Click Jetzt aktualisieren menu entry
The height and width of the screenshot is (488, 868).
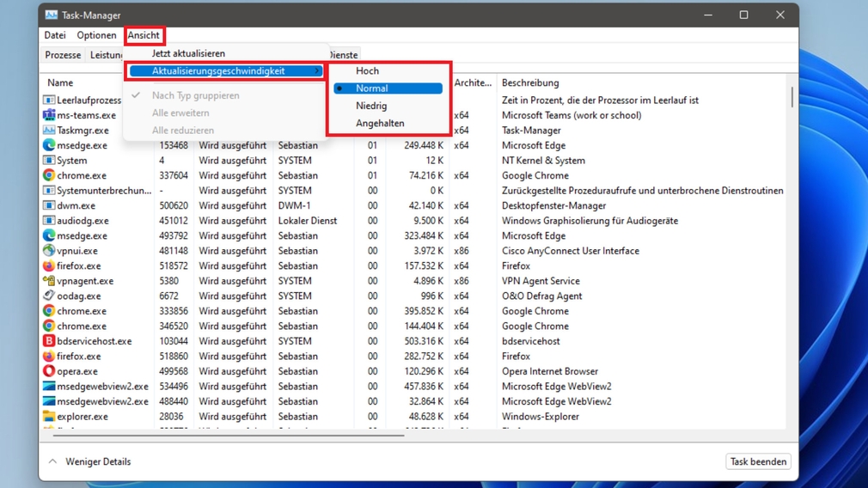tap(188, 53)
